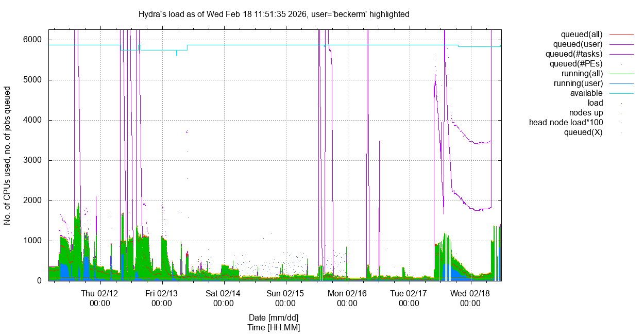Select the 'Mon 02/16' date tick label
Screen dimensions: 644x335
(347, 293)
